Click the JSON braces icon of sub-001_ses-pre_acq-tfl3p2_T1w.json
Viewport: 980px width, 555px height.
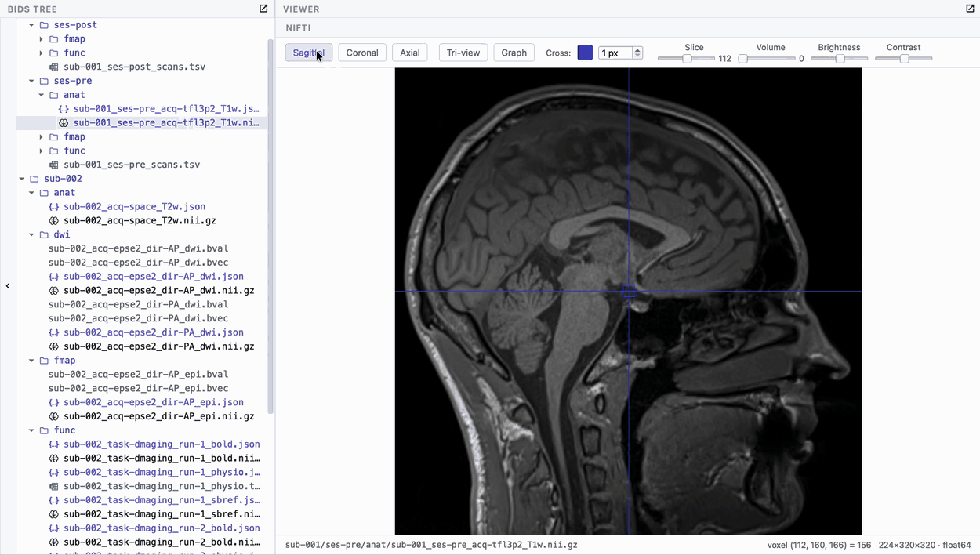point(64,109)
